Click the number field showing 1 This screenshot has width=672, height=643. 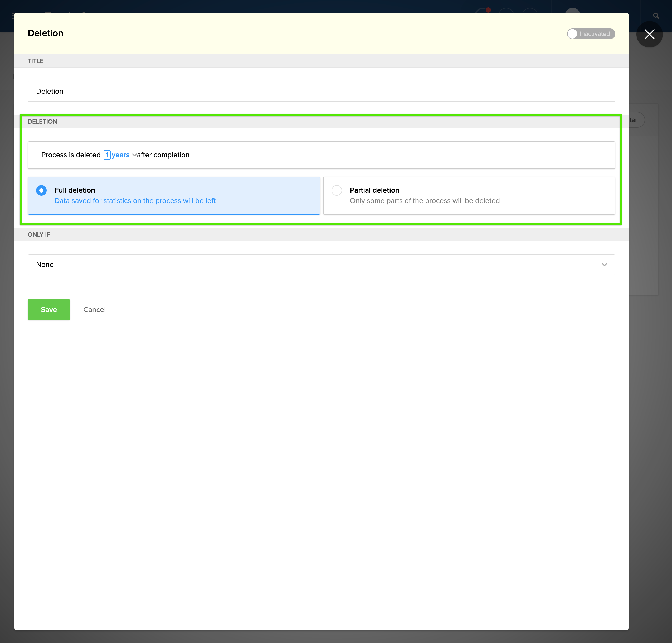(x=107, y=155)
